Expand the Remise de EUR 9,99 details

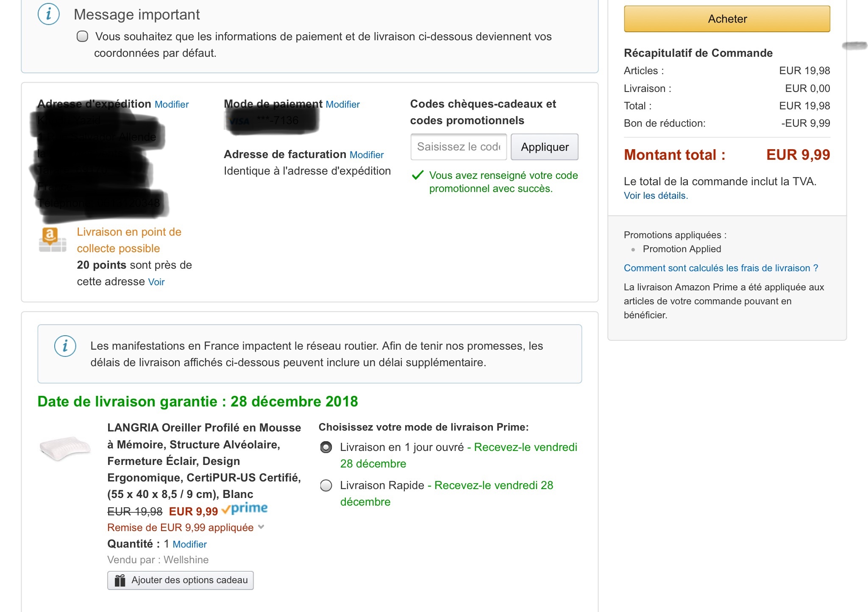(261, 527)
